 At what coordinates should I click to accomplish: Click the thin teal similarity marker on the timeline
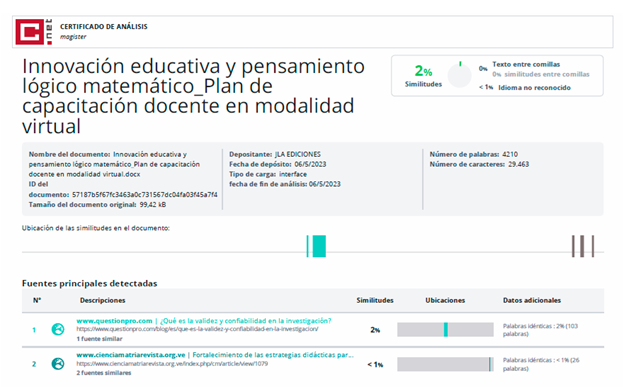[307, 246]
